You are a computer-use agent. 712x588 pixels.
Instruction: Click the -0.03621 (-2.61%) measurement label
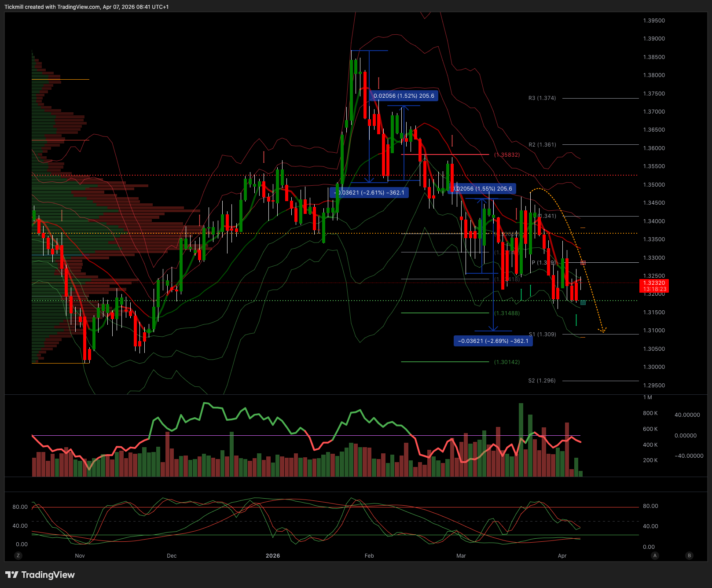[369, 193]
